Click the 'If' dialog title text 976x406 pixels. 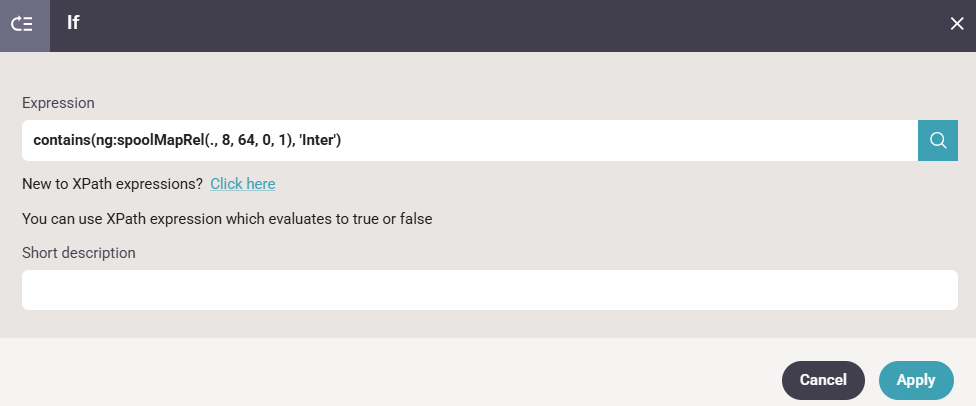73,23
